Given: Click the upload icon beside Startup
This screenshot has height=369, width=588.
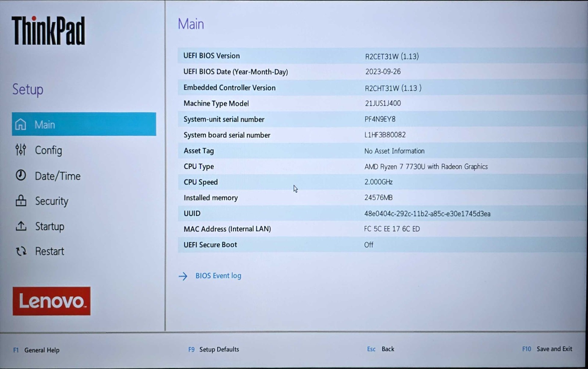Looking at the screenshot, I should point(21,226).
